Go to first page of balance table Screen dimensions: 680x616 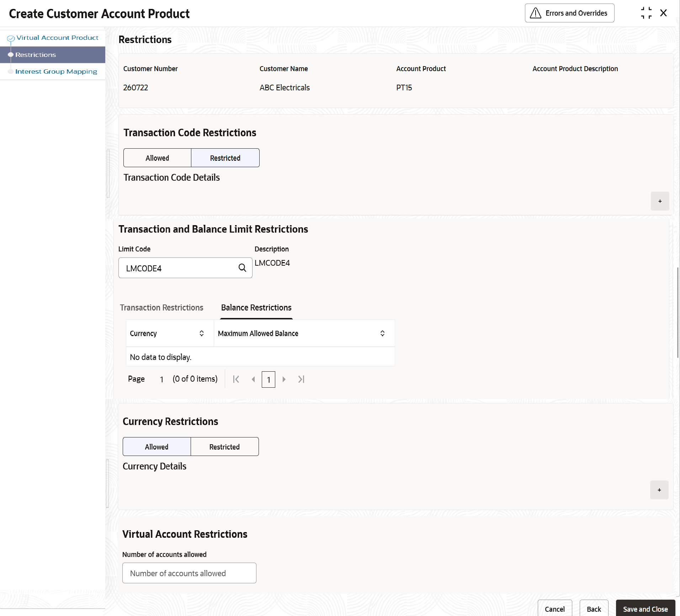(236, 379)
